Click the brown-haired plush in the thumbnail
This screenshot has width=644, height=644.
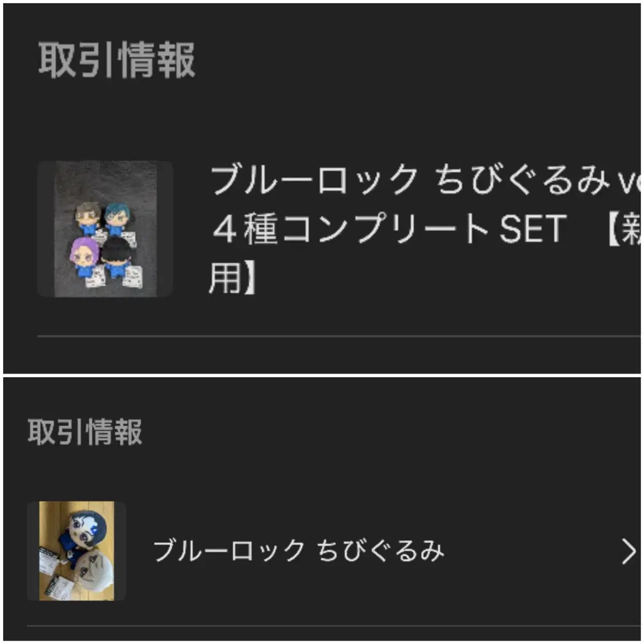click(x=87, y=219)
